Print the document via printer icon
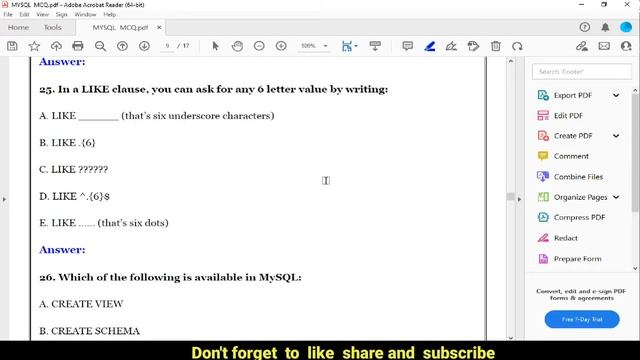640x360 pixels. click(x=78, y=46)
